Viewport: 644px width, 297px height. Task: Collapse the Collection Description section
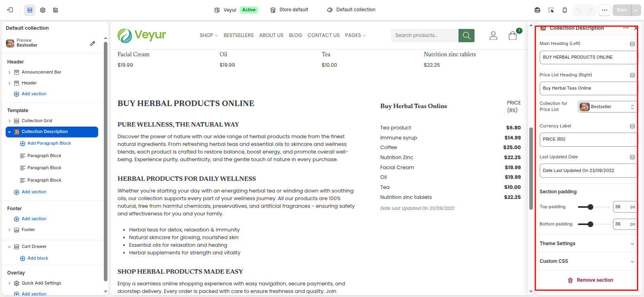(9, 132)
